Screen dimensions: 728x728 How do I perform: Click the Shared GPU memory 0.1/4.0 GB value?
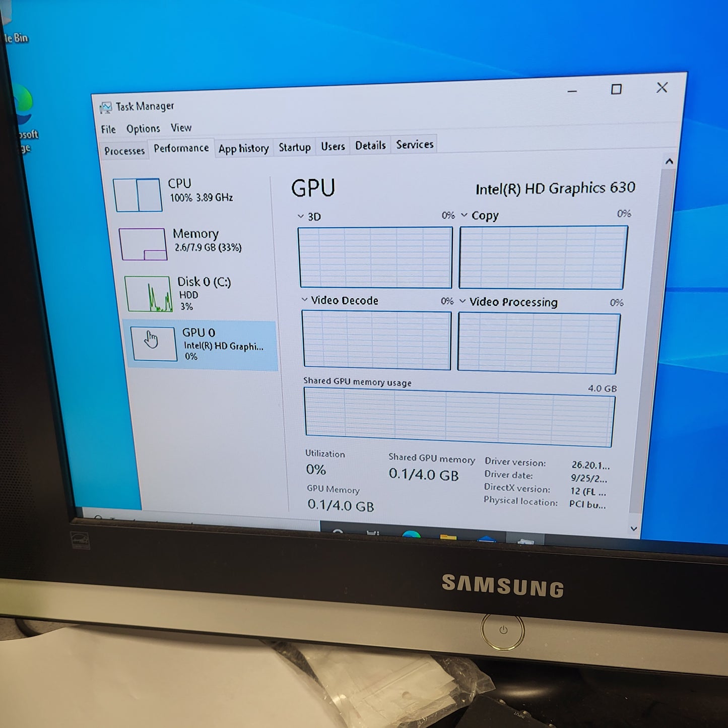click(424, 475)
